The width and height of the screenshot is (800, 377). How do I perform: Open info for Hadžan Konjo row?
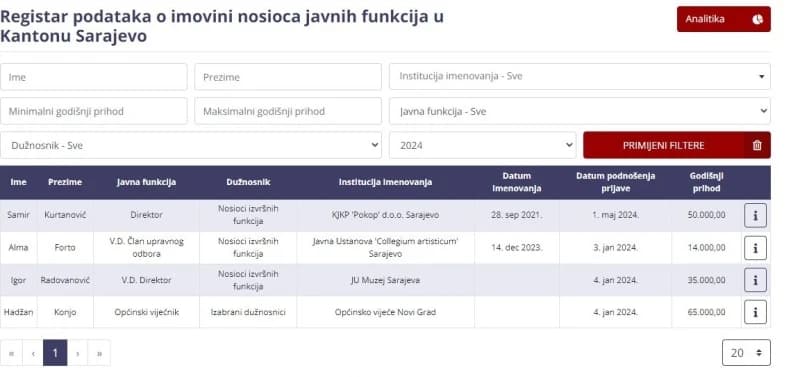click(x=755, y=312)
